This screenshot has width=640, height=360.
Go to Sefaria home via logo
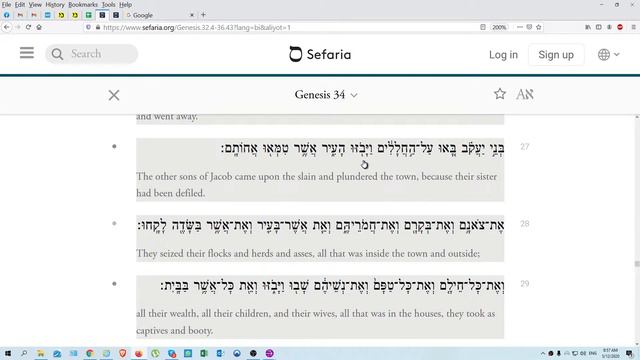click(320, 54)
